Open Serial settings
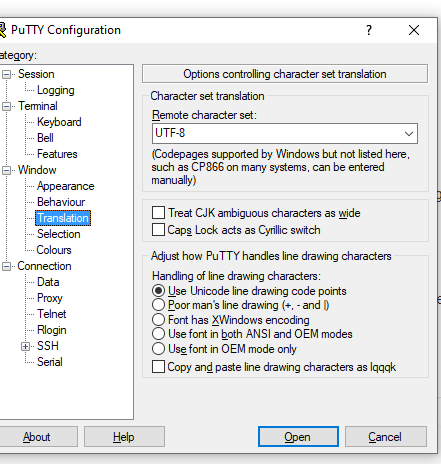441x464 pixels. tap(50, 362)
